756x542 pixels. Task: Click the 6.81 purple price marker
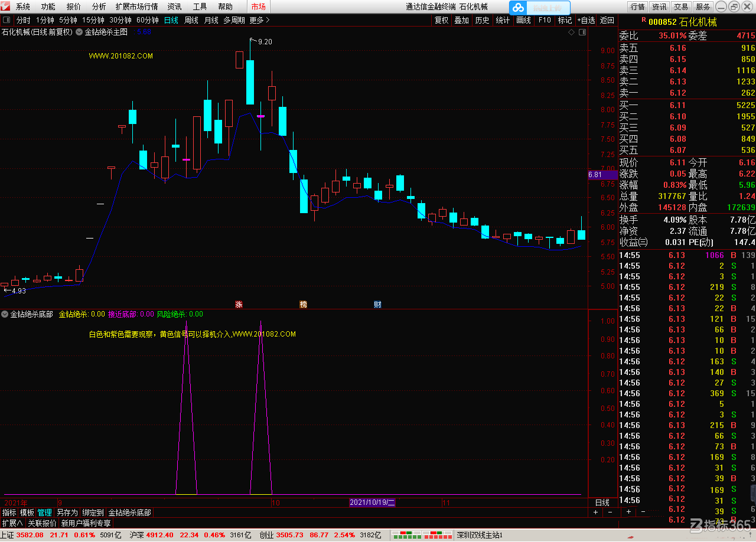(602, 175)
